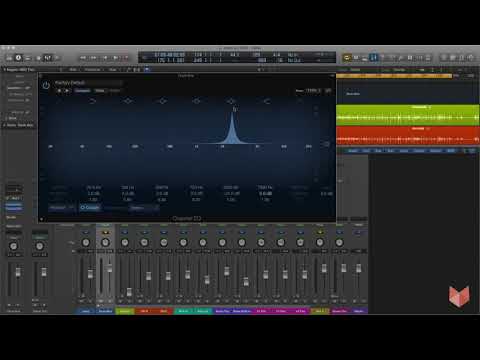Click the fader of the green-labeled mixer strip
Viewport: 480px width, 360px height.
pos(129,292)
